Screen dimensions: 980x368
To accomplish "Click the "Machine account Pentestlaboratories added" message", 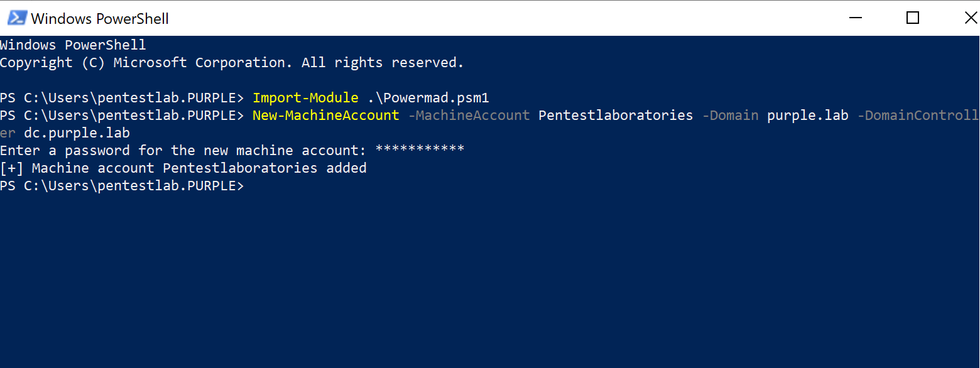I will tap(199, 168).
